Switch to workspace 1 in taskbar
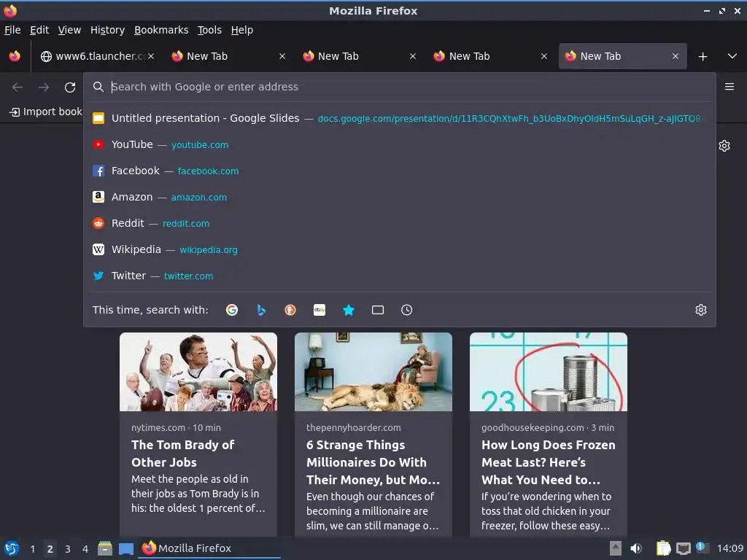The image size is (747, 560). tap(32, 549)
